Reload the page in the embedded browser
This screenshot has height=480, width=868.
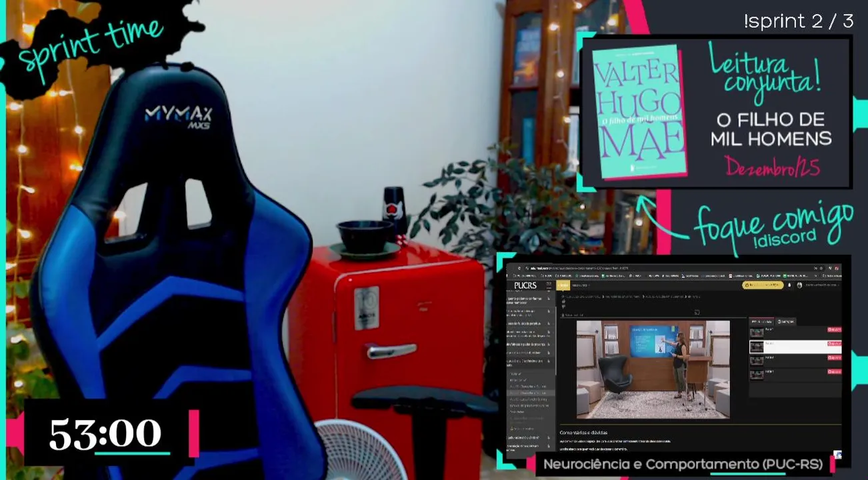tap(519, 268)
